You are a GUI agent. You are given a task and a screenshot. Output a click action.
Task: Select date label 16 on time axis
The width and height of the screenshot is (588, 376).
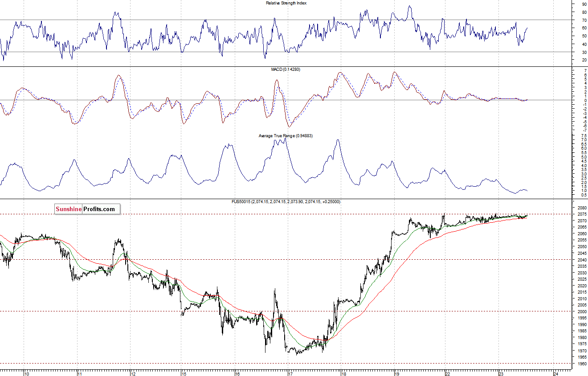pos(238,373)
